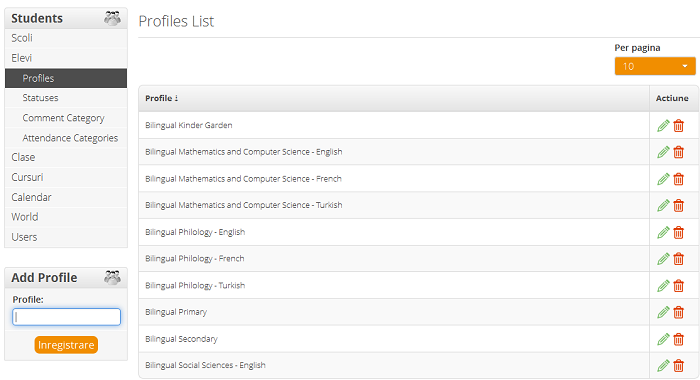This screenshot has height=380, width=700.
Task: Delete Bilingual Social Sciences - English profile
Action: [x=679, y=365]
